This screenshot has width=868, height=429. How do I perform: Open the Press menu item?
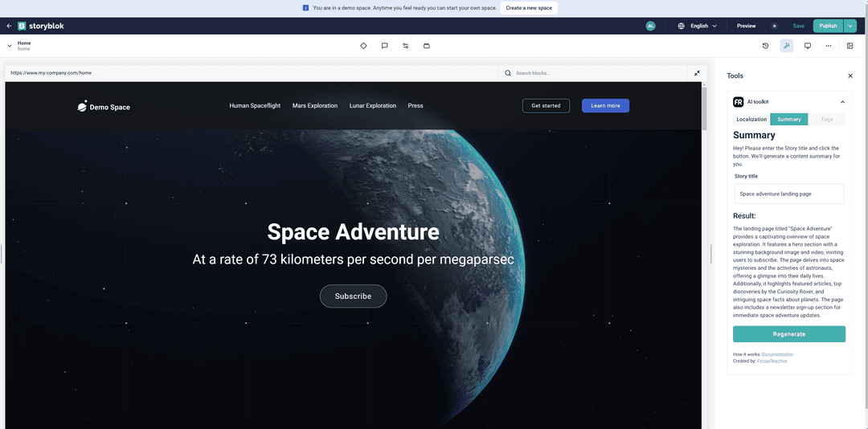[x=416, y=106]
